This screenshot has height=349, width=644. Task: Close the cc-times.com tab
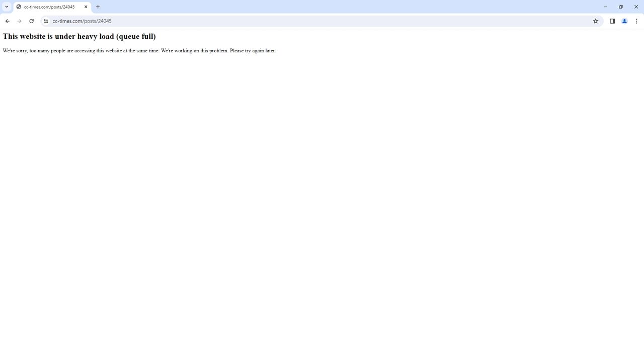click(86, 7)
